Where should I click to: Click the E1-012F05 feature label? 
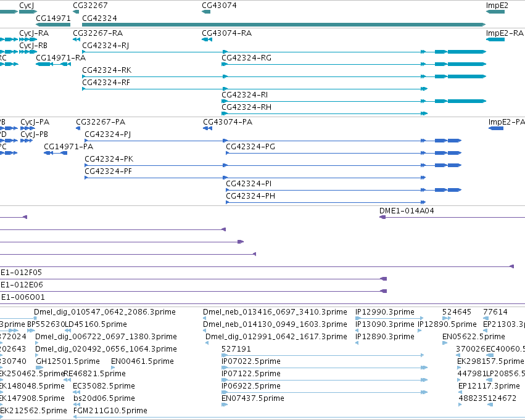pyautogui.click(x=21, y=273)
